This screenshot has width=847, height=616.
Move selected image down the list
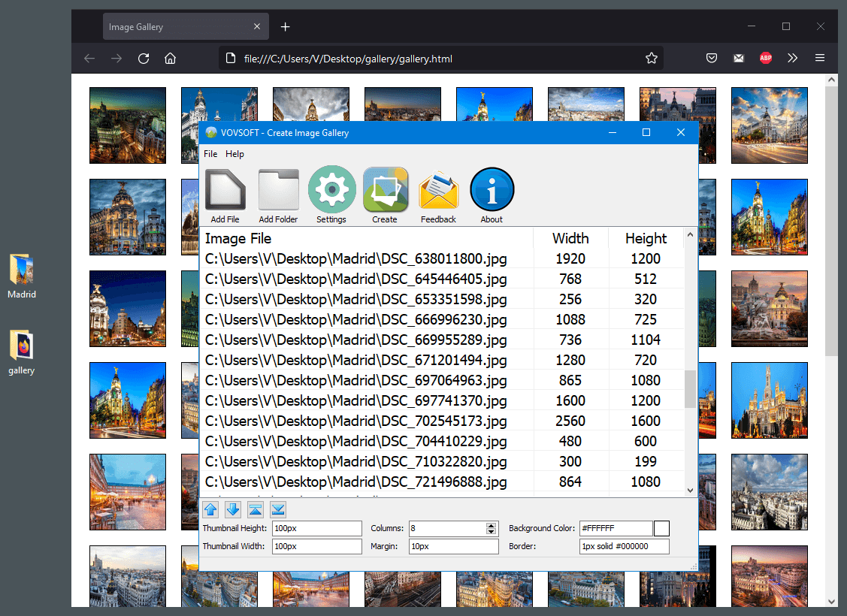point(233,509)
